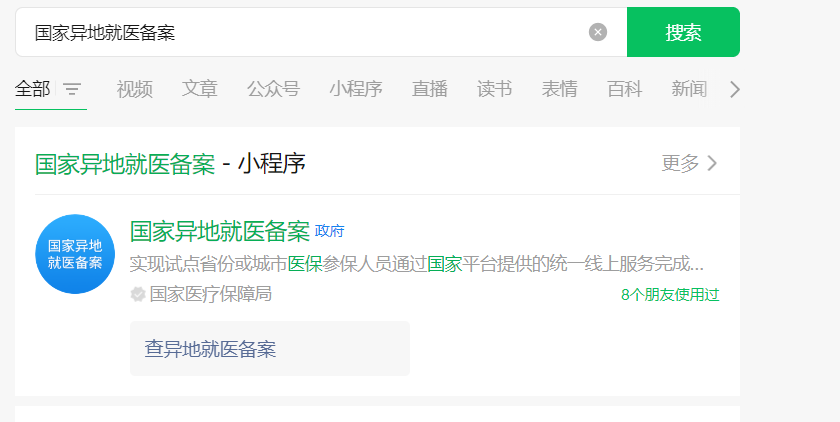
Task: Open the 公众号 tab
Action: (x=273, y=89)
